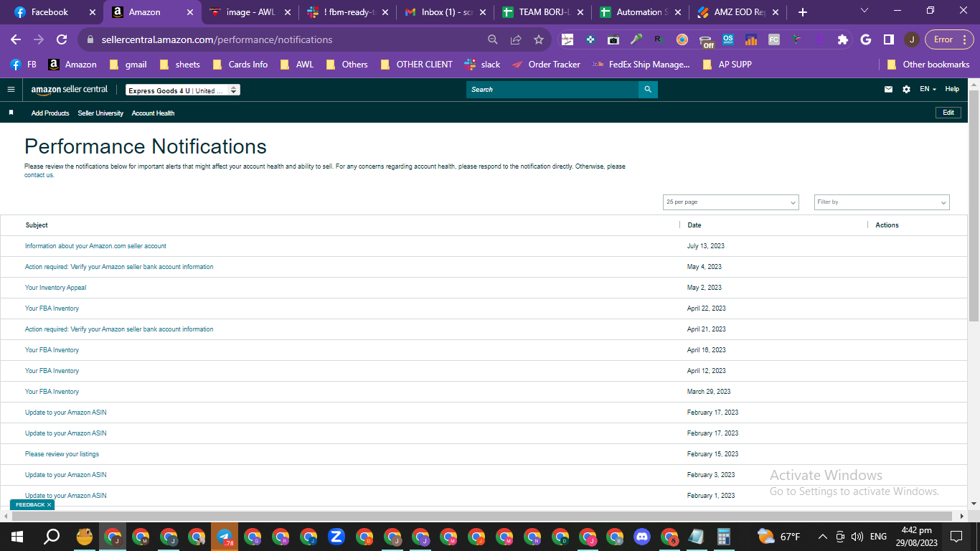This screenshot has width=980, height=551.
Task: Open the Express Goods 4 U account switcher
Action: (182, 90)
